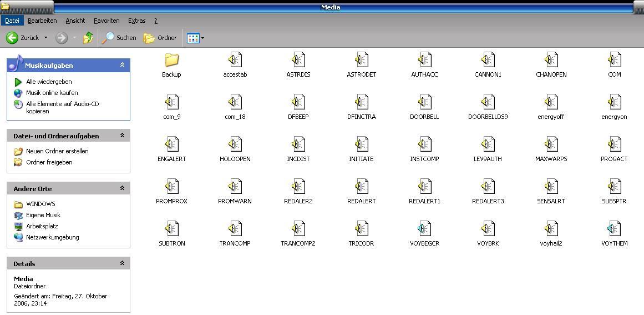644x315 pixels.
Task: Open Eigene Musik location
Action: tap(43, 215)
